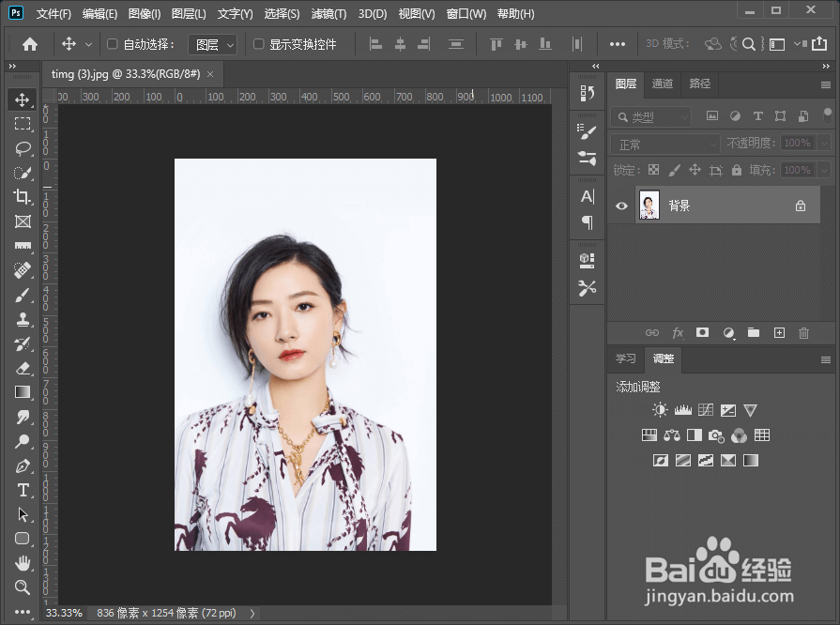
Task: Select the Rounded Rectangle shape tool
Action: 22,539
